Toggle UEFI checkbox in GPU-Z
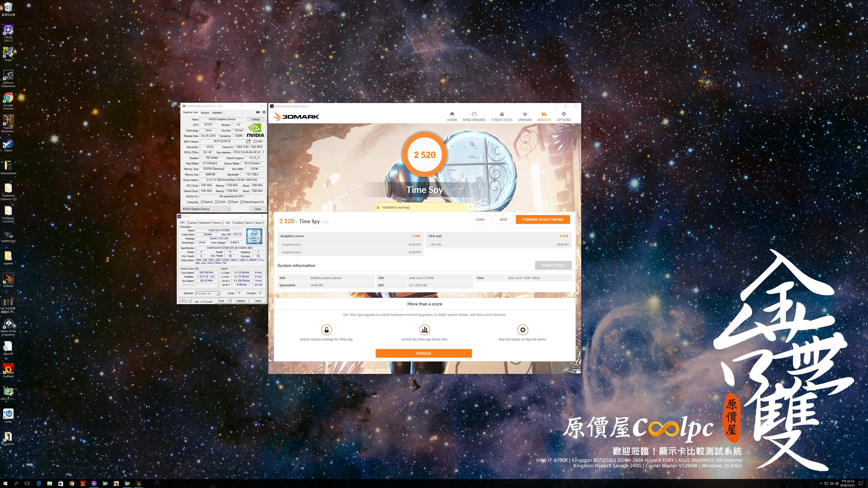The width and height of the screenshot is (868, 488). [255, 141]
